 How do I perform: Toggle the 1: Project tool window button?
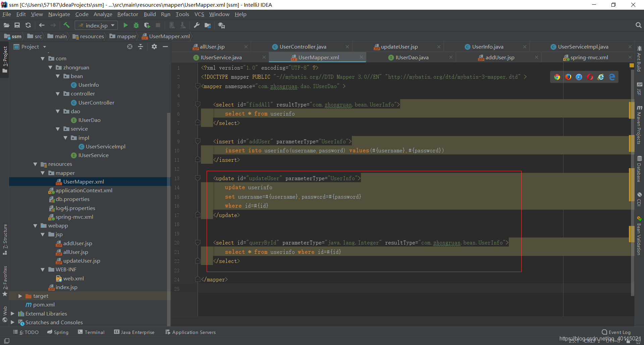point(5,60)
